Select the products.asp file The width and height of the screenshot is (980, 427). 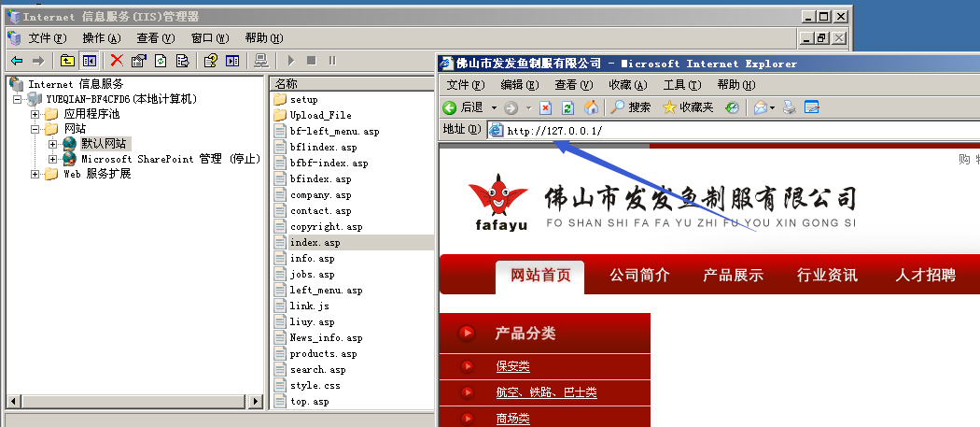(x=323, y=354)
